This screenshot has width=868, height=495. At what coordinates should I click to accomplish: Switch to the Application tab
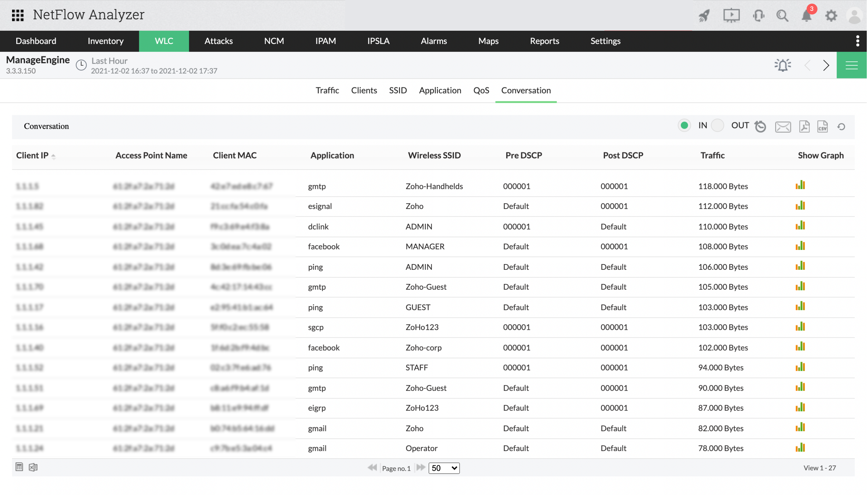click(440, 90)
